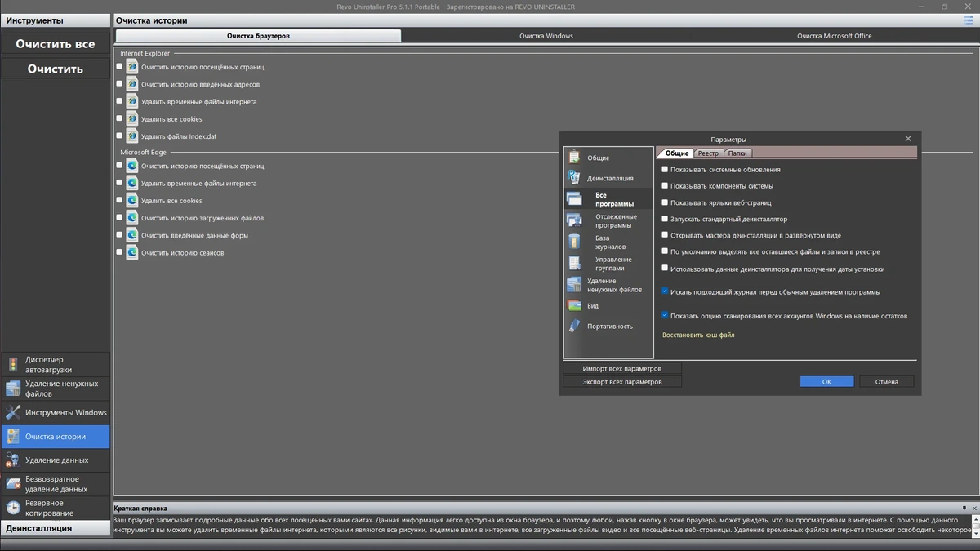Enable Показывать ярлыки веб-страниц

tap(665, 202)
